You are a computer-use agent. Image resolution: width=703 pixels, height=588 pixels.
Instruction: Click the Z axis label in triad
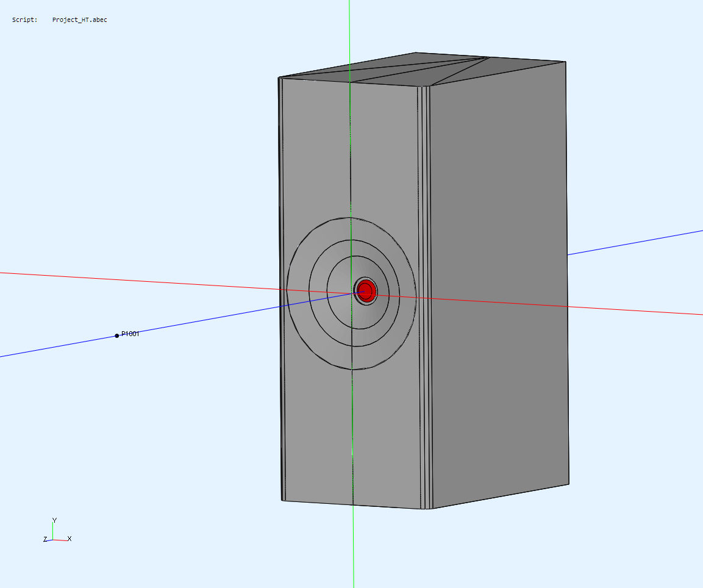[x=45, y=539]
